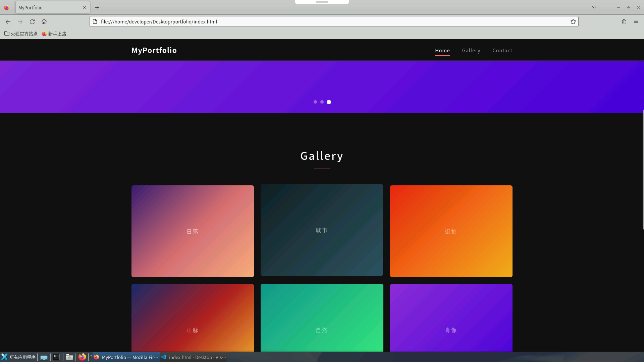Viewport: 644px width, 362px height.
Task: Open the 街拍 gallery card
Action: [x=451, y=231]
